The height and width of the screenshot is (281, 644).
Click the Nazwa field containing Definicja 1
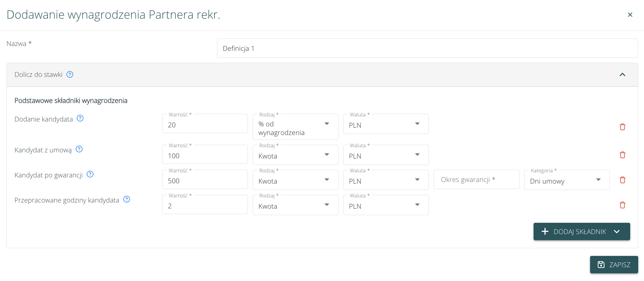tap(427, 49)
